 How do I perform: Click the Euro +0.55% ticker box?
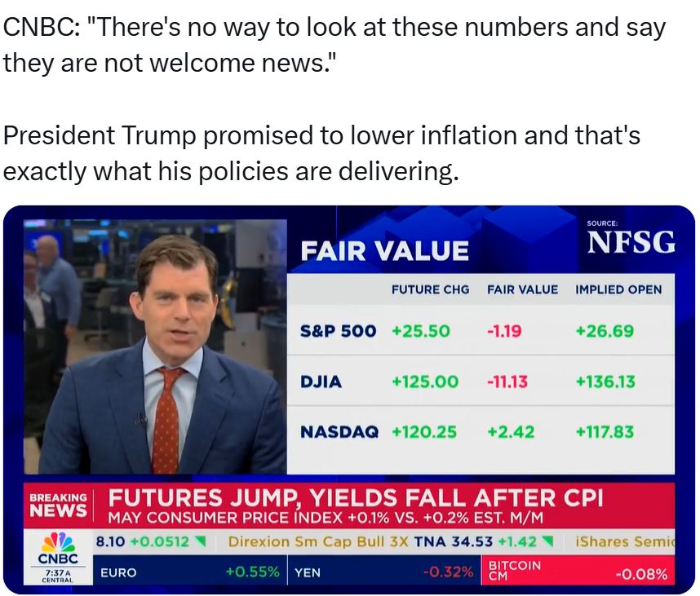tap(190, 572)
